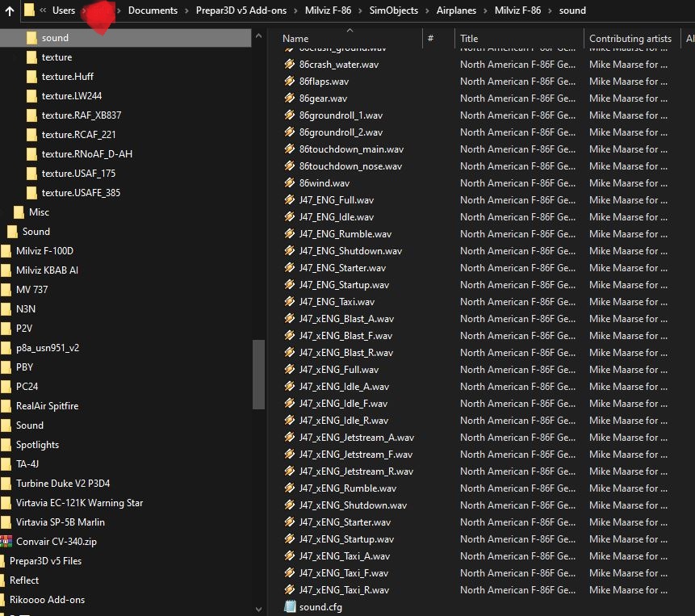Viewport: 695px width, 616px height.
Task: Click the 86gear.wav audio file icon
Action: (290, 98)
